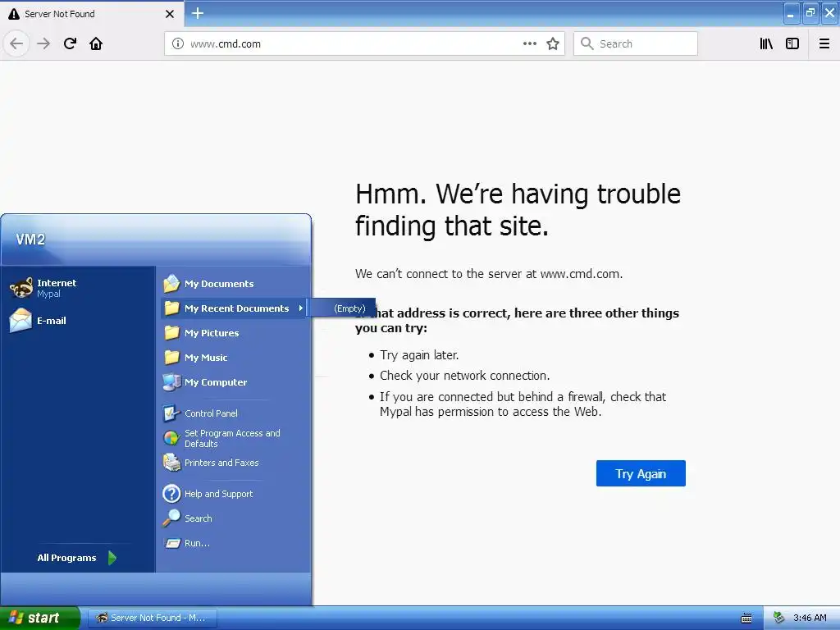Click the envelope E-mail icon

(21, 321)
